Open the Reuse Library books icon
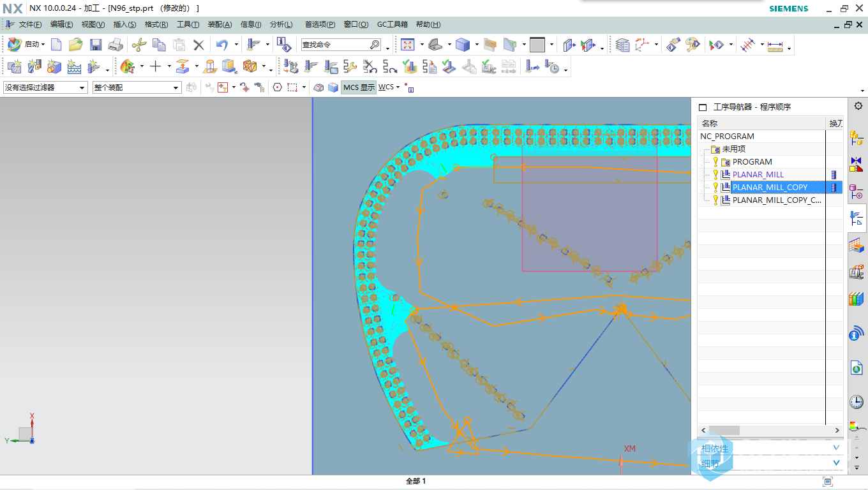868x490 pixels. [857, 299]
